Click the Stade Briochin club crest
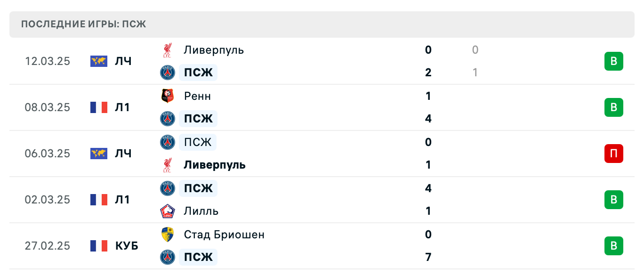Viewport: 644px width, 276px height. 167,235
